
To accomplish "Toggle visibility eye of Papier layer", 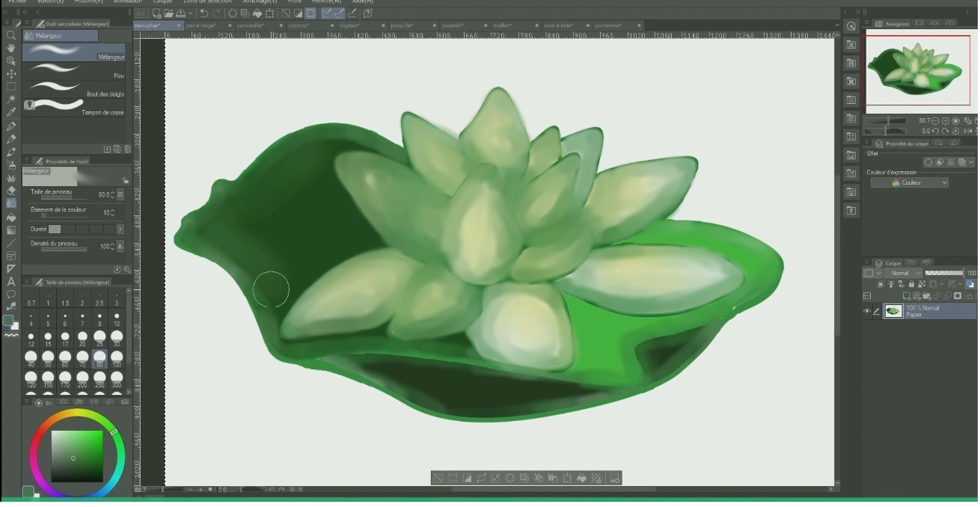I will tap(867, 311).
